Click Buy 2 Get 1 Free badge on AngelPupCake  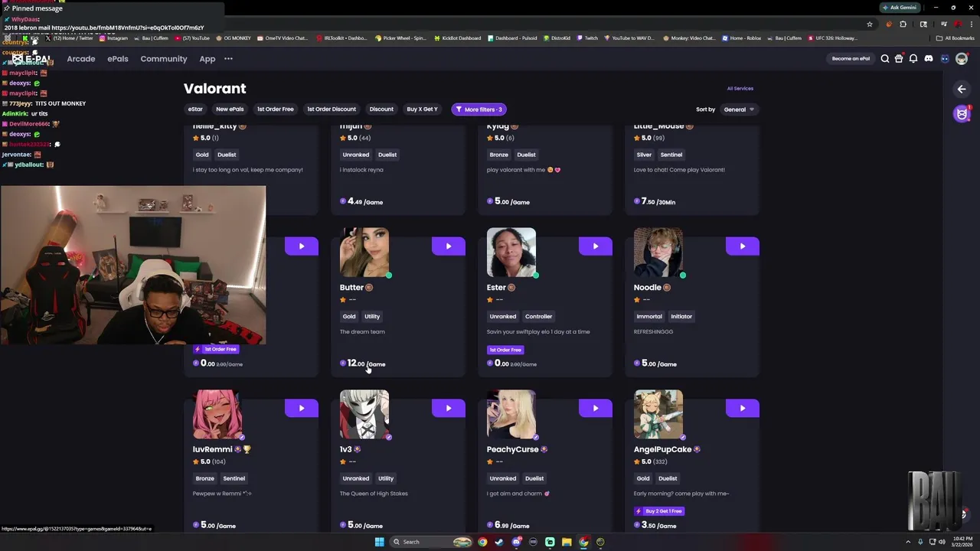click(659, 511)
